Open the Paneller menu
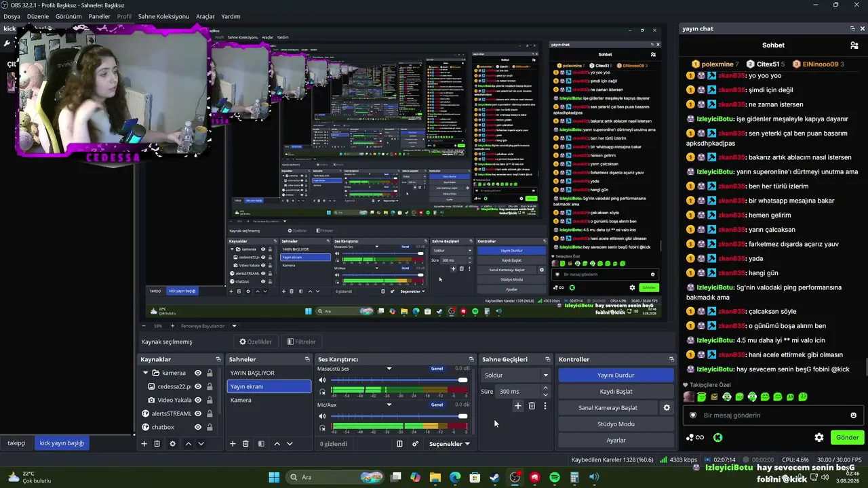Screen dimensions: 868x488 tap(99, 16)
